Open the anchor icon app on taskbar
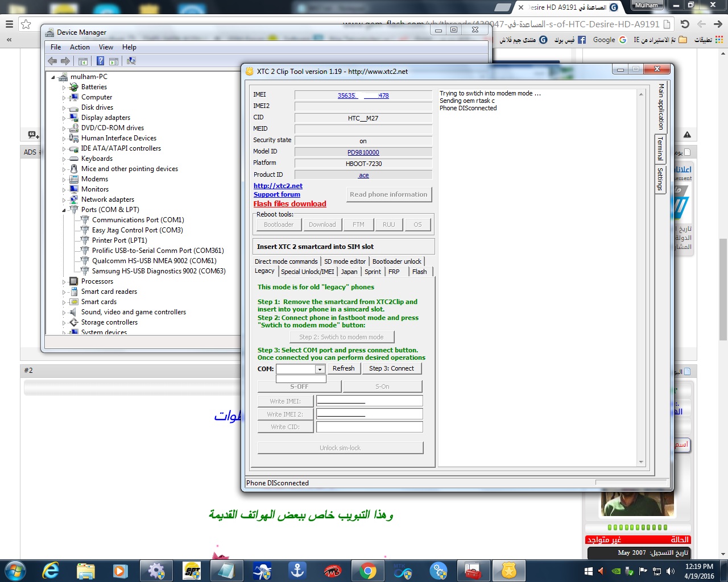Image resolution: width=728 pixels, height=582 pixels. [297, 571]
